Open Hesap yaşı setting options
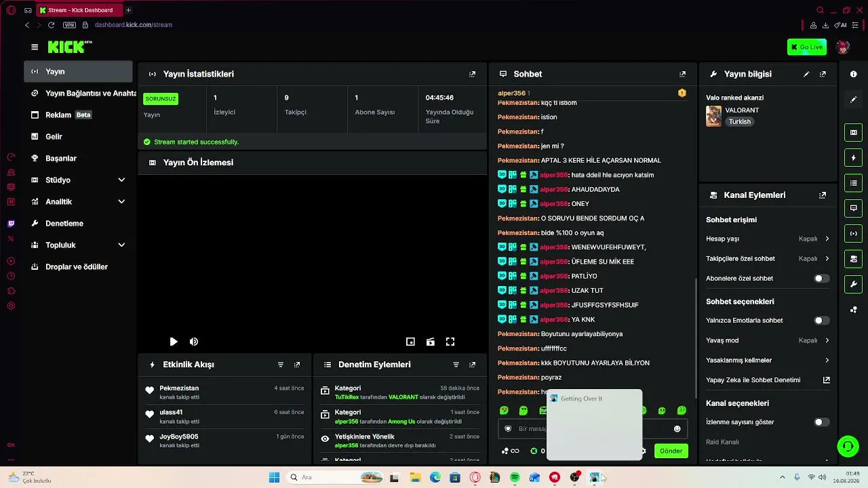Image resolution: width=868 pixels, height=488 pixels. click(768, 239)
